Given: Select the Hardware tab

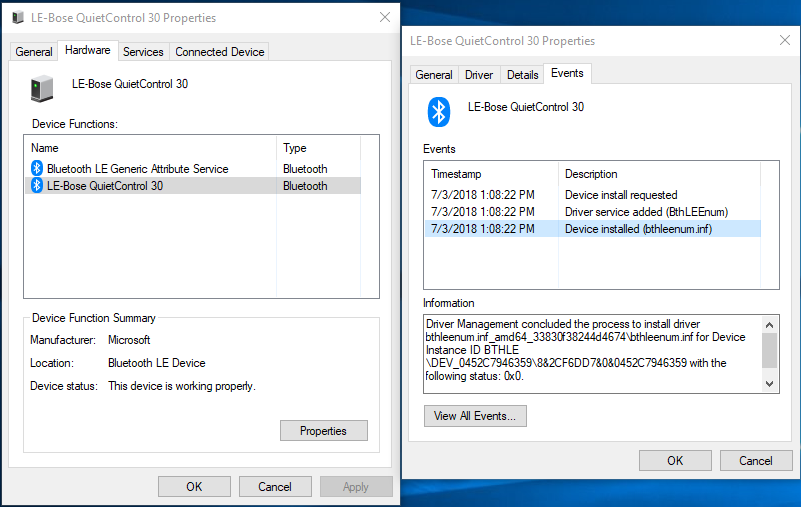Looking at the screenshot, I should (x=87, y=50).
